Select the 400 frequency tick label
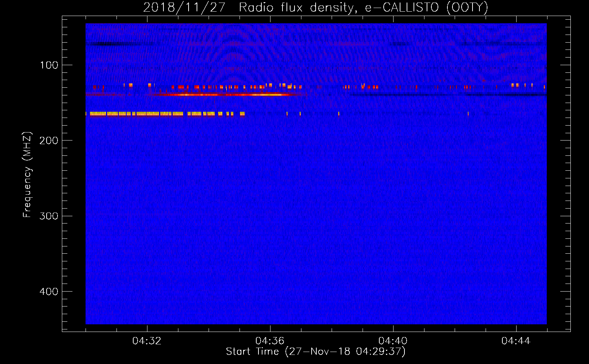The height and width of the screenshot is (364, 589). pos(49,292)
